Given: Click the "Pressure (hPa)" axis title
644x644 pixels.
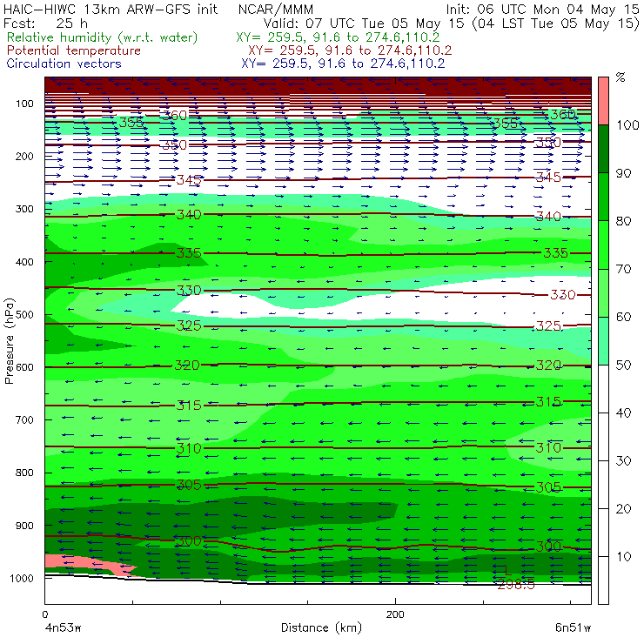Looking at the screenshot, I should click(x=9, y=341).
